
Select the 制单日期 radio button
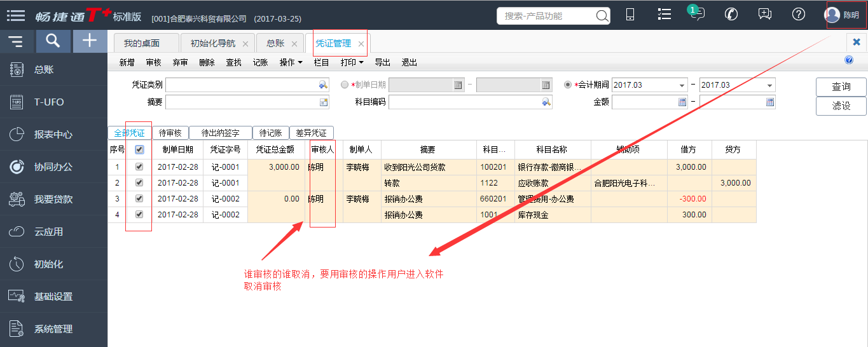click(345, 85)
